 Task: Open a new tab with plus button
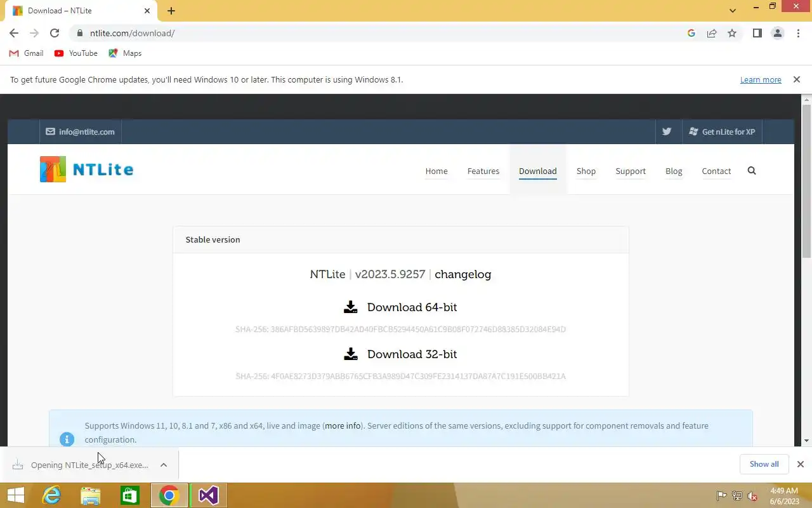click(x=171, y=11)
